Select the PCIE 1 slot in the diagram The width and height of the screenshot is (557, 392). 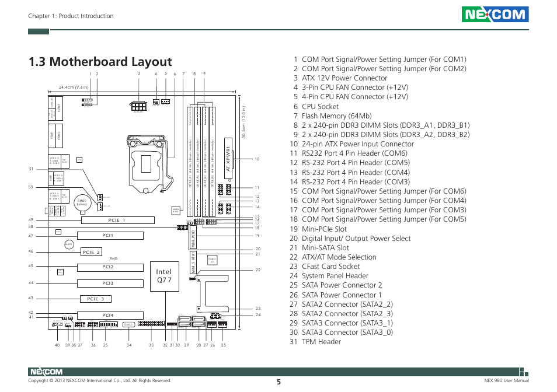click(117, 220)
